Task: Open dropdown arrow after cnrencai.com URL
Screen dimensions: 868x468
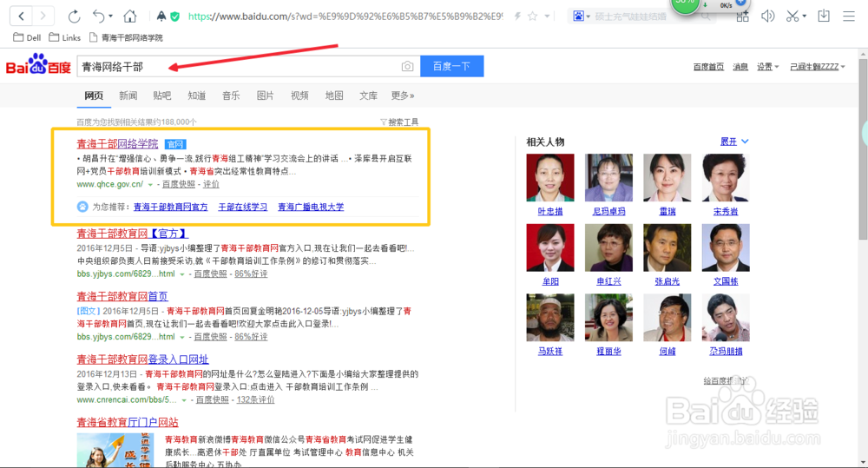Action: click(184, 400)
